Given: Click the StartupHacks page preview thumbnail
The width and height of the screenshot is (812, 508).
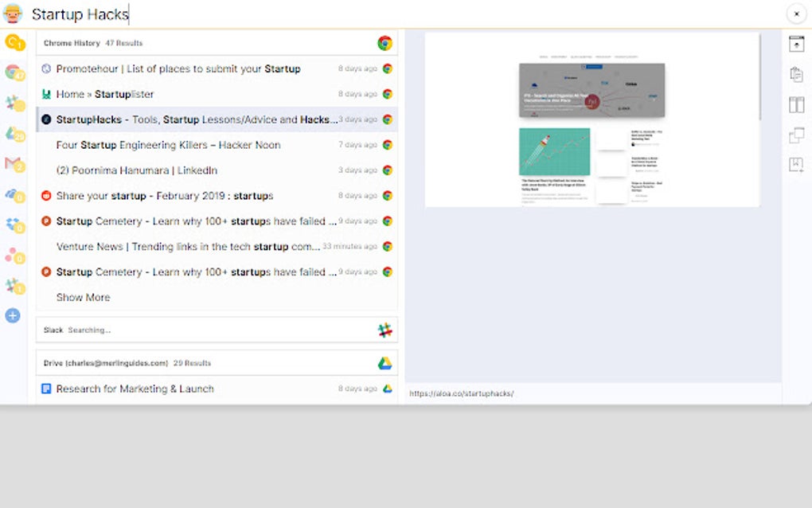Looking at the screenshot, I should click(x=592, y=119).
